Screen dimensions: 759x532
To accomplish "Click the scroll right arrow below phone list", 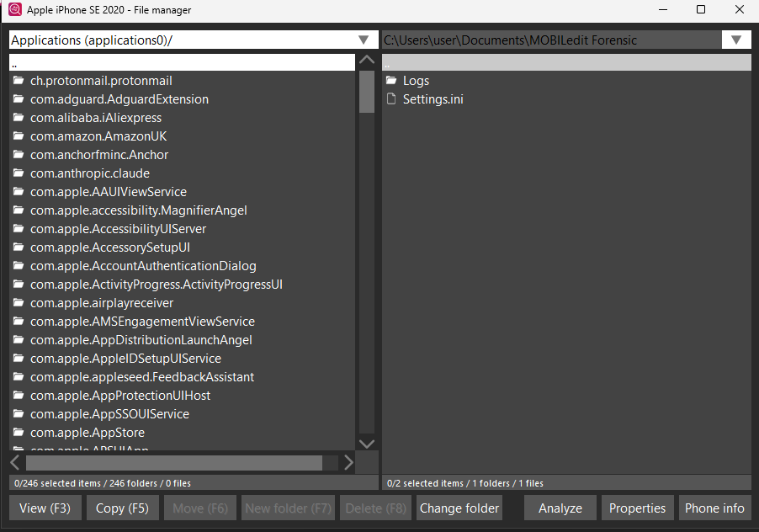I will click(348, 463).
